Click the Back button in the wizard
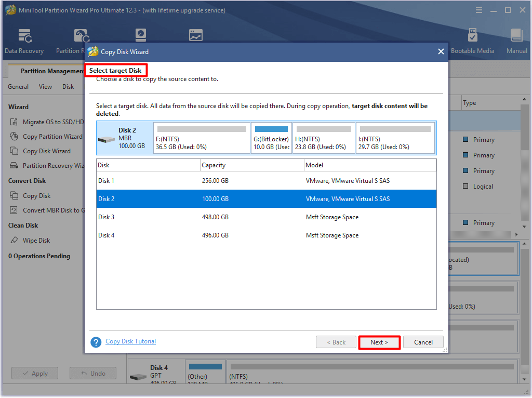This screenshot has height=398, width=532. 336,342
